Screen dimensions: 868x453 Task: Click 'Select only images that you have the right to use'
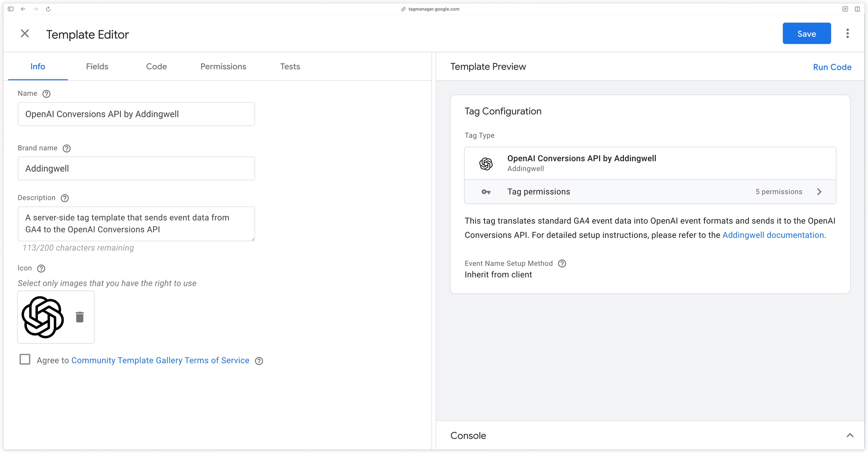pyautogui.click(x=107, y=284)
